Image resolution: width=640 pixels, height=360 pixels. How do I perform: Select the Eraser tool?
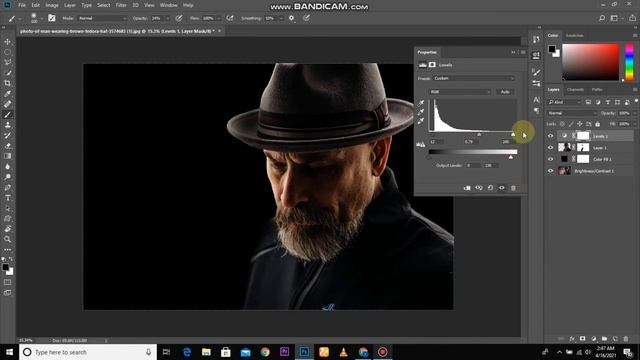pos(7,146)
